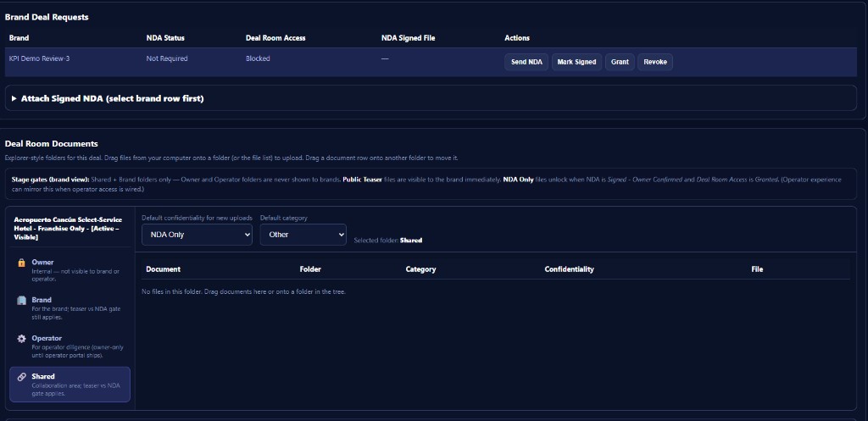Click the NDA Status column header
The width and height of the screenshot is (868, 421).
(x=165, y=38)
